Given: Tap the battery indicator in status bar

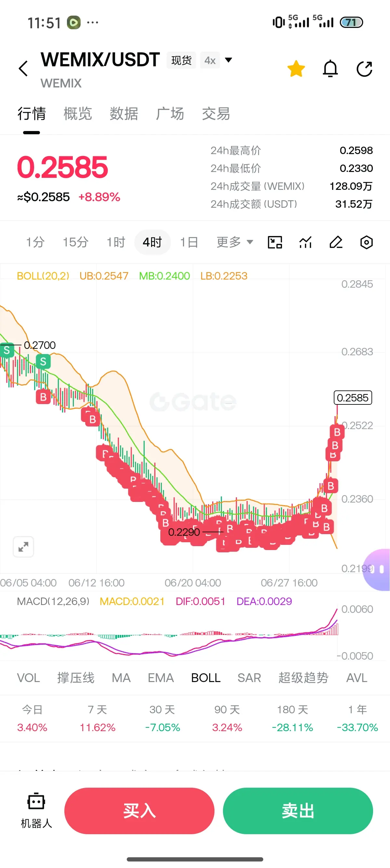Looking at the screenshot, I should tap(351, 22).
